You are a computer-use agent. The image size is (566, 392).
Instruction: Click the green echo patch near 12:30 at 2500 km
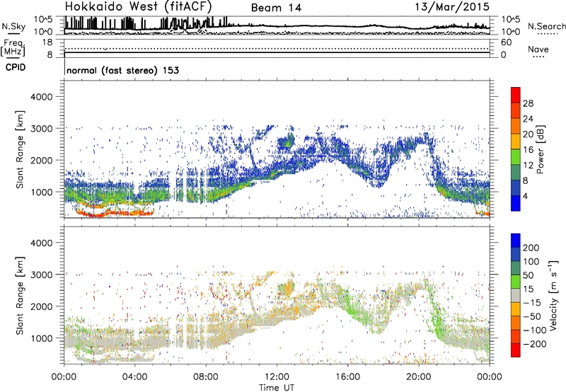(x=288, y=141)
